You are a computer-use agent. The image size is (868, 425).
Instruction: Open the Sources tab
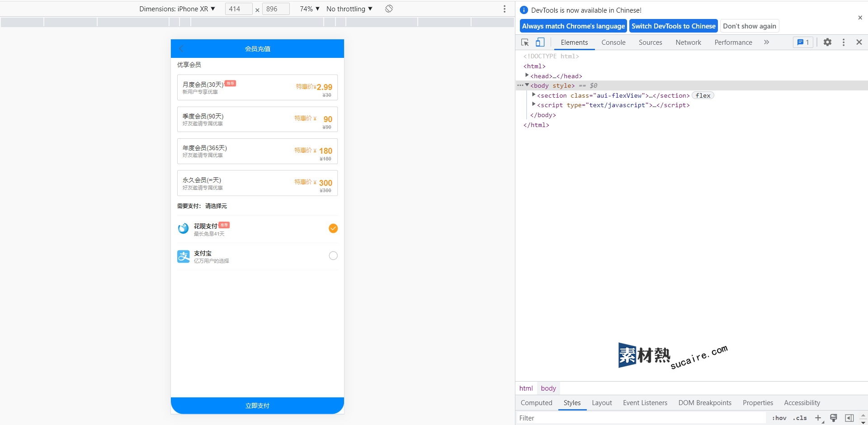(650, 42)
